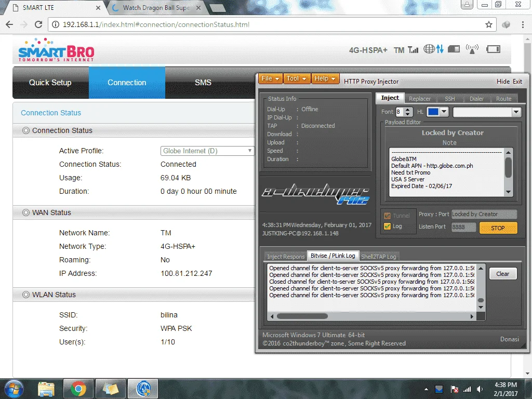Viewport: 532px width, 399px height.
Task: Open the Tool dropdown menu
Action: pos(297,79)
